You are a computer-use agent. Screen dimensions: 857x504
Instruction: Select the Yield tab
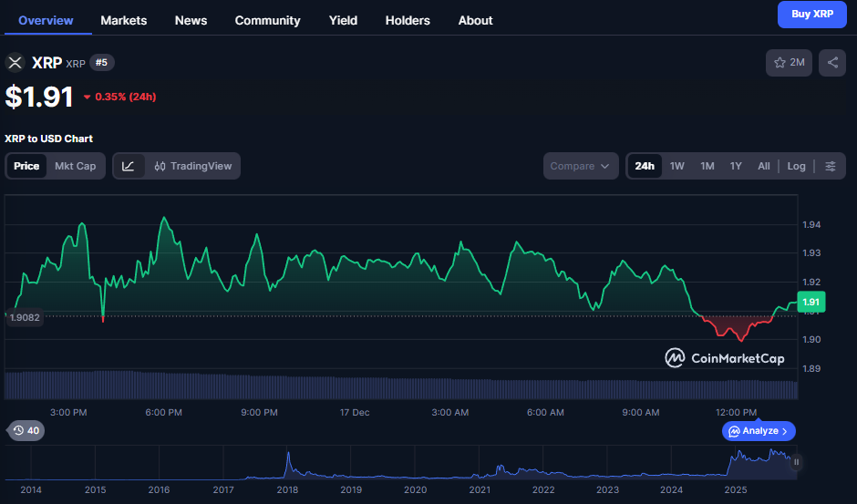343,20
